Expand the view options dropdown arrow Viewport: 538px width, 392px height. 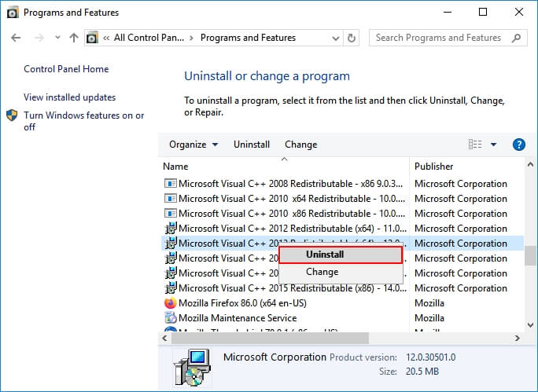click(x=494, y=145)
